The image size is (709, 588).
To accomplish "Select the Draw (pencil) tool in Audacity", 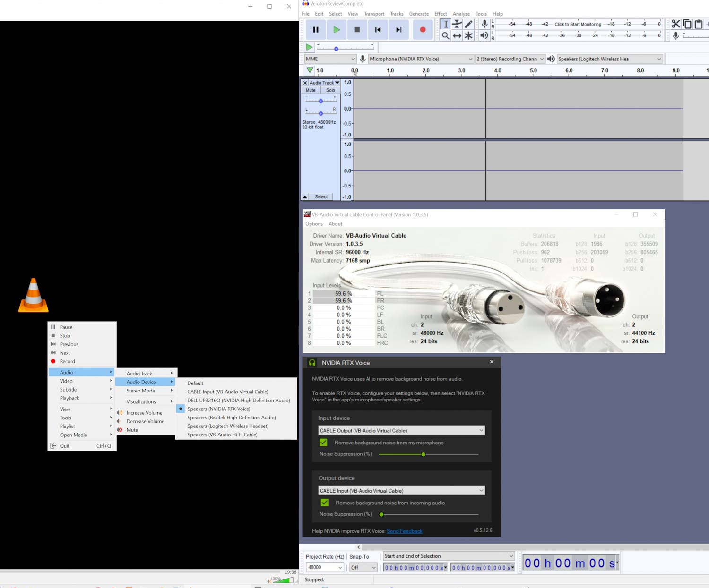I will [469, 24].
